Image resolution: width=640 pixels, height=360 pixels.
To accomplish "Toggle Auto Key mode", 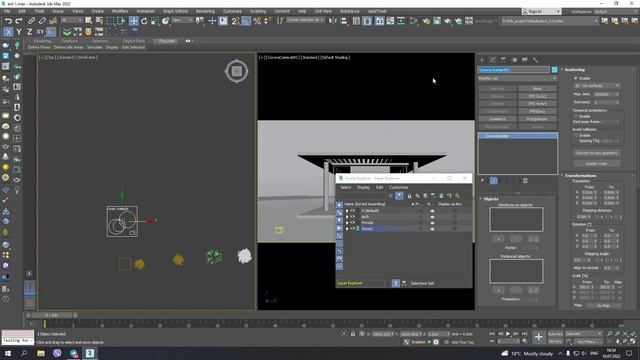I will (555, 334).
